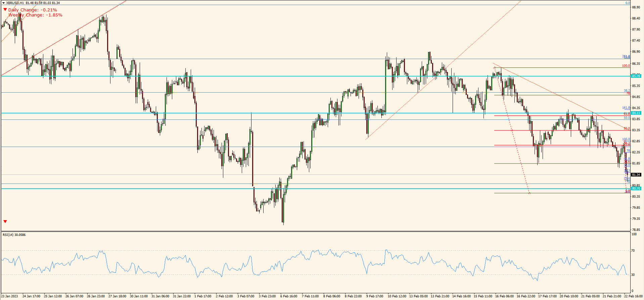Click the 87.40 price axis label
Viewport: 644px width, 300px height.
[636, 41]
